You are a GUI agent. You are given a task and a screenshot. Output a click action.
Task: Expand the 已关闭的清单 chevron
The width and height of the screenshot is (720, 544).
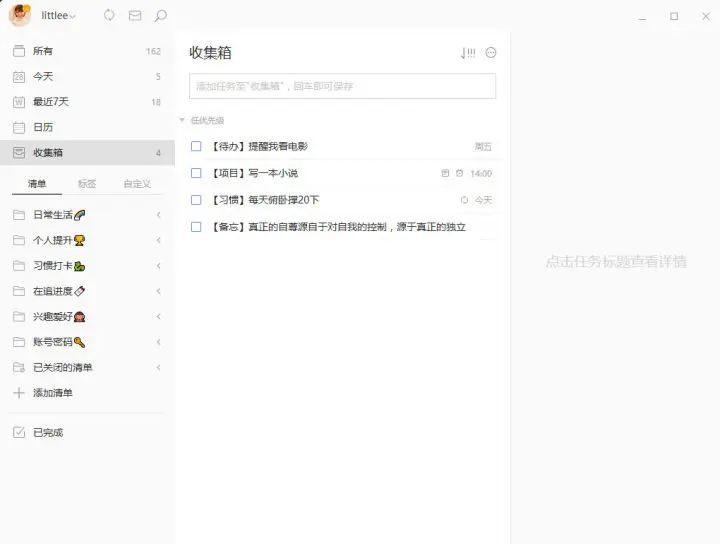coord(158,367)
